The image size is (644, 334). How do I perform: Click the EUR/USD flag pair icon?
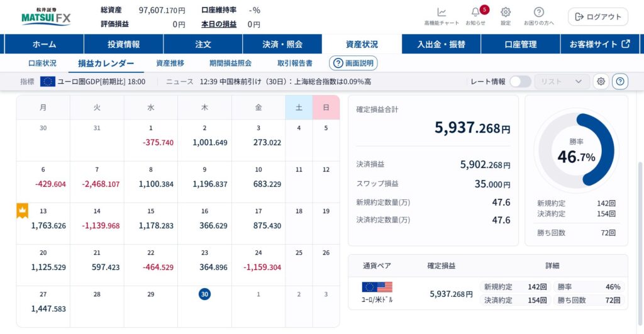[x=377, y=287]
